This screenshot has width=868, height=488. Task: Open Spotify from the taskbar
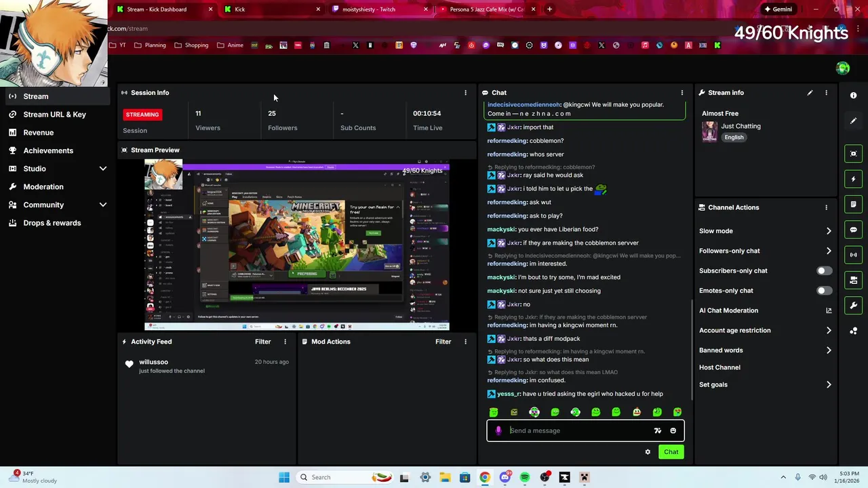(x=525, y=477)
